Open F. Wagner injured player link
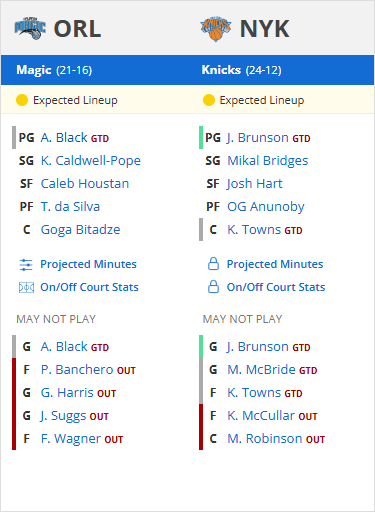This screenshot has height=512, width=375. point(71,439)
